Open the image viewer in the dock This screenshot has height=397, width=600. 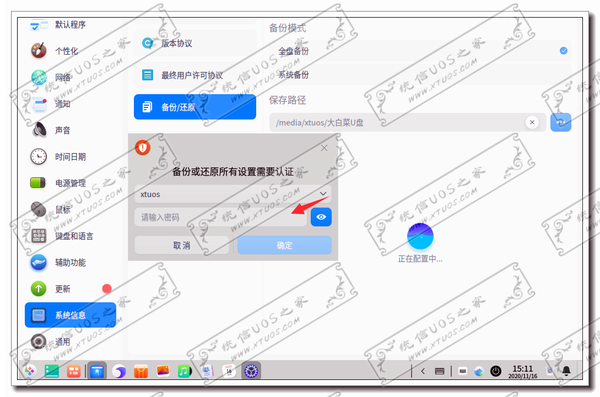click(163, 371)
